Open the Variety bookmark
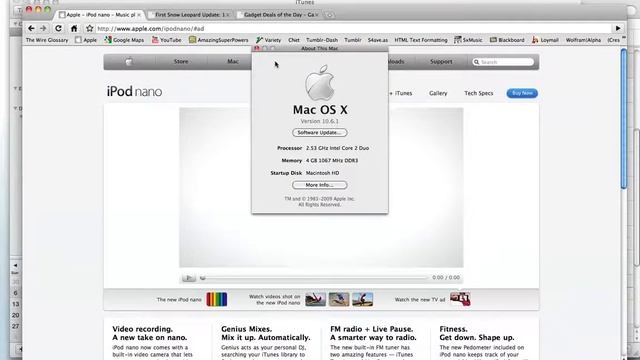 269,40
